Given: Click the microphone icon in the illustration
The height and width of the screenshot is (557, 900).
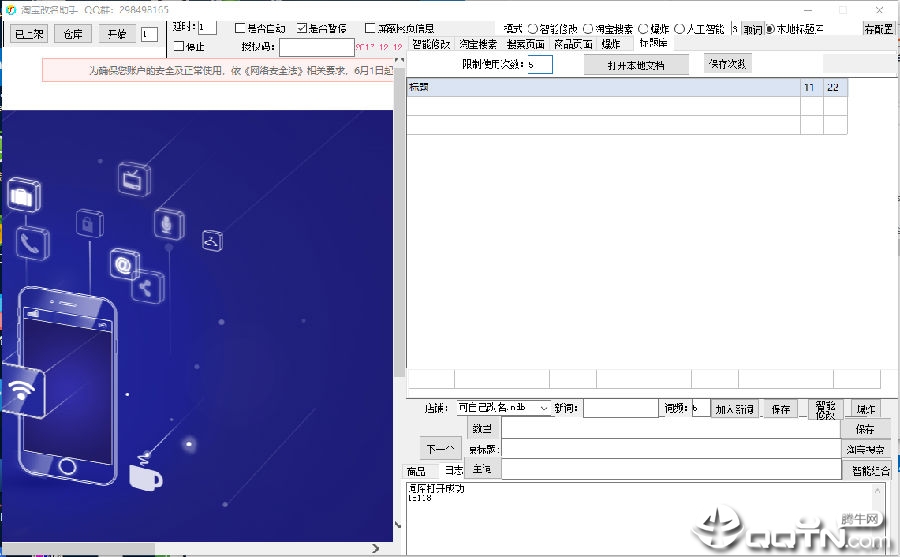Looking at the screenshot, I should point(169,224).
